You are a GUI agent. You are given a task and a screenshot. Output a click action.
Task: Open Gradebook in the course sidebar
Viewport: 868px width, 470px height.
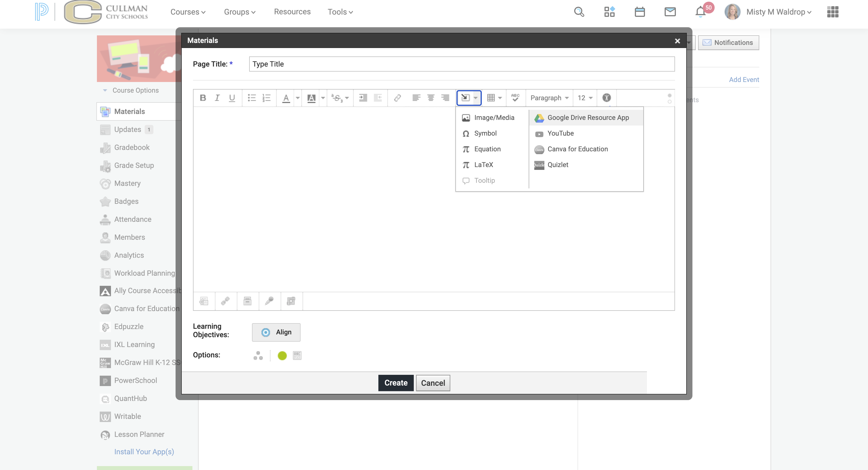tap(132, 147)
